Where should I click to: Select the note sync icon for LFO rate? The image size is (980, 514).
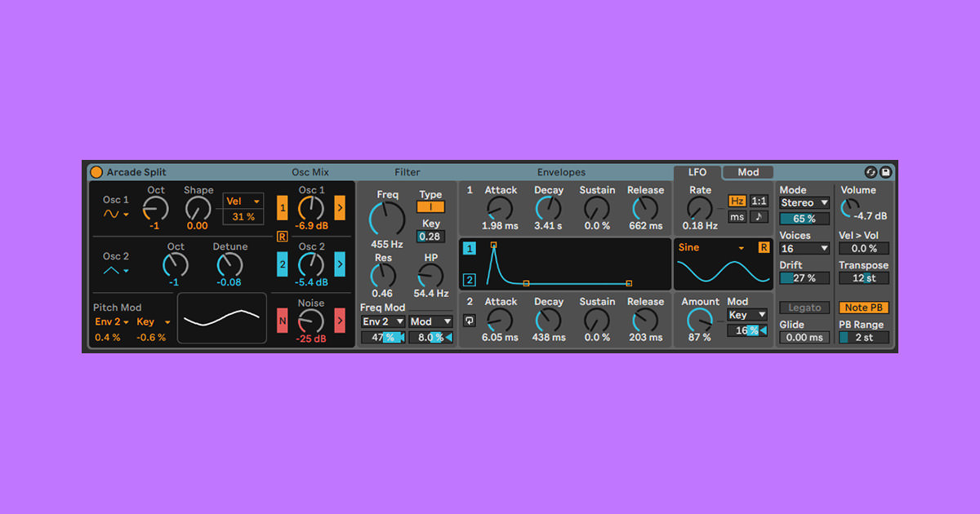coord(759,216)
